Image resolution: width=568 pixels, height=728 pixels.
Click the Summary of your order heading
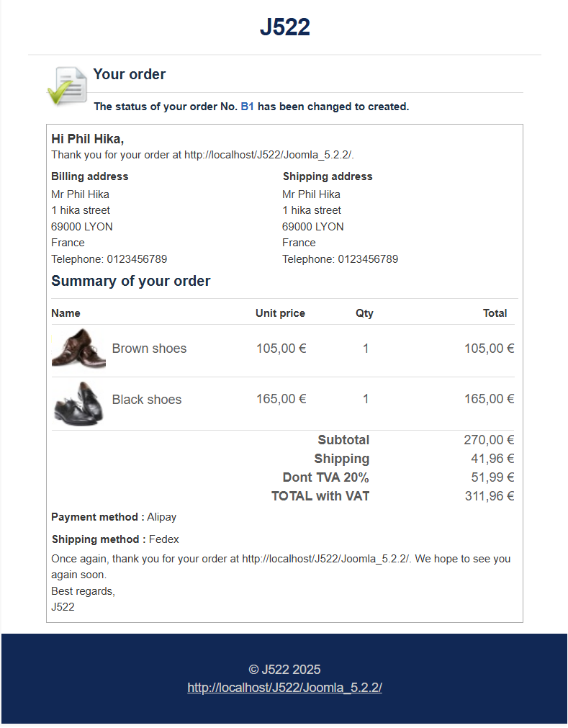pyautogui.click(x=130, y=281)
